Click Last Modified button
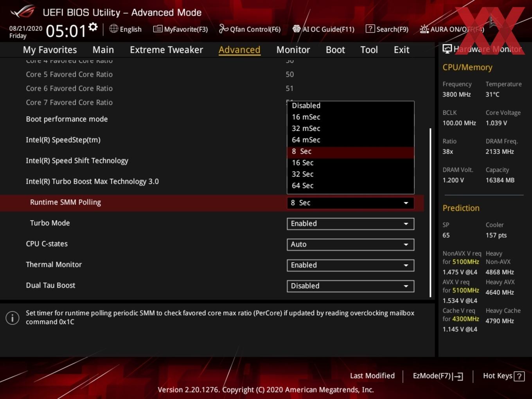The image size is (532, 399). (372, 376)
